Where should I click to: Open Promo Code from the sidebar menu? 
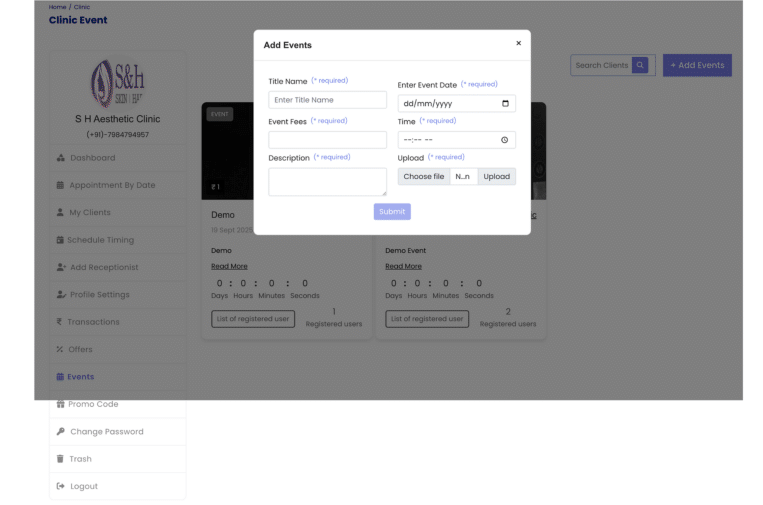[93, 404]
